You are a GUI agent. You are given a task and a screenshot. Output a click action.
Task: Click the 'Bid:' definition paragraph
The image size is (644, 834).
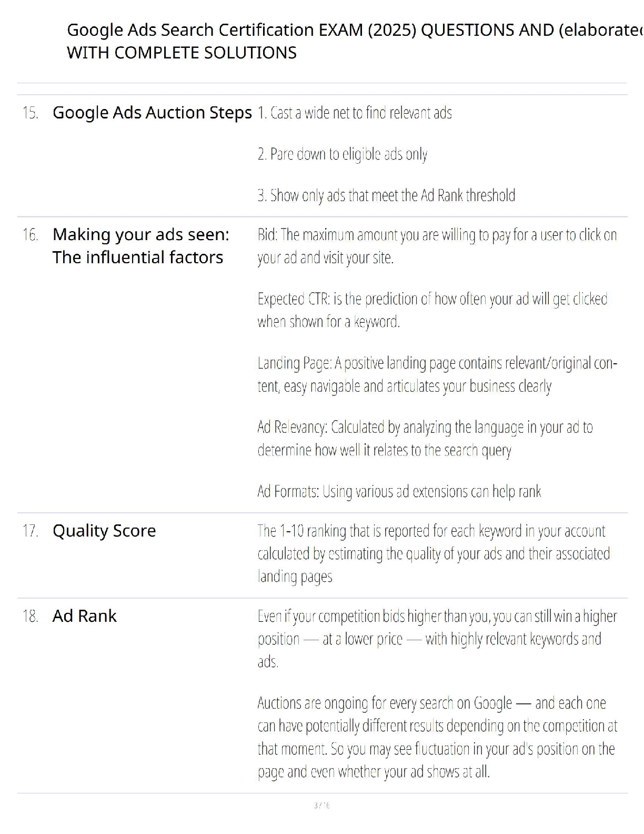437,246
